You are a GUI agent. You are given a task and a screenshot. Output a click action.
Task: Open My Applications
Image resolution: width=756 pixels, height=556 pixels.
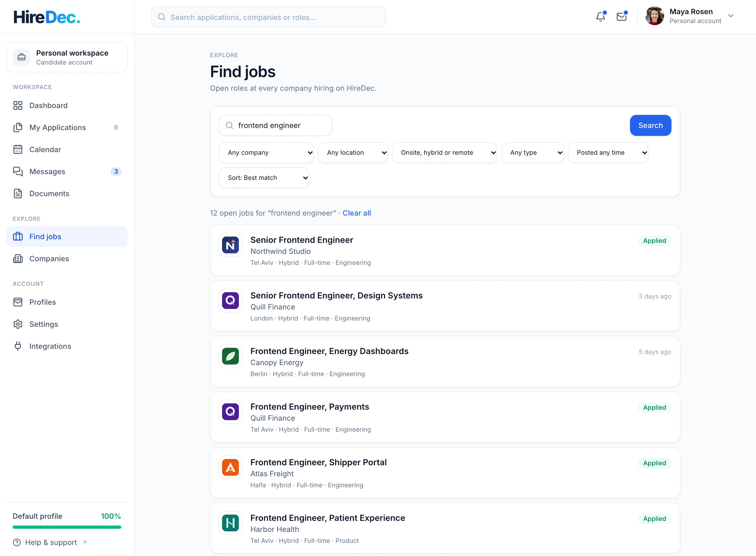click(x=67, y=127)
